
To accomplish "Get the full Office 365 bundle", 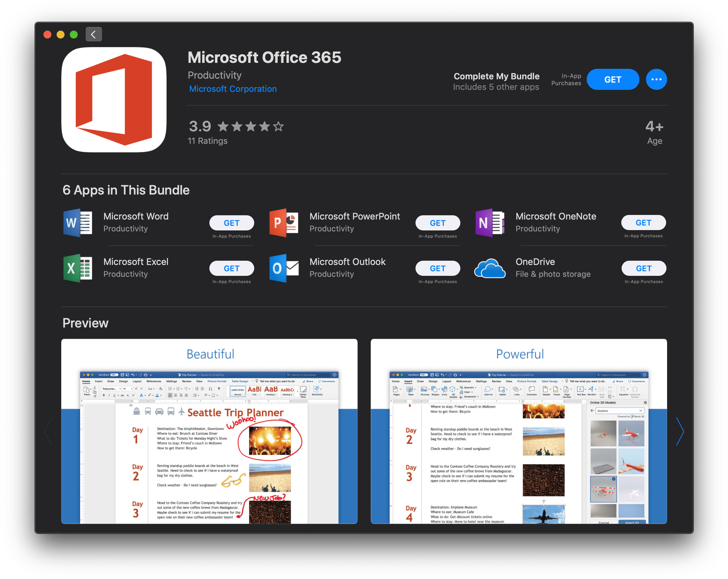I will (612, 79).
